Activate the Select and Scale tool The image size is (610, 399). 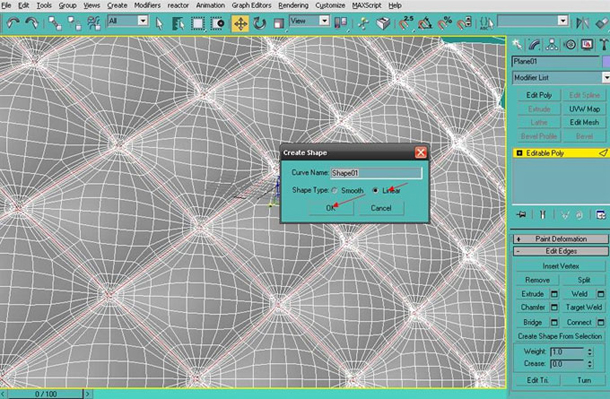(279, 24)
